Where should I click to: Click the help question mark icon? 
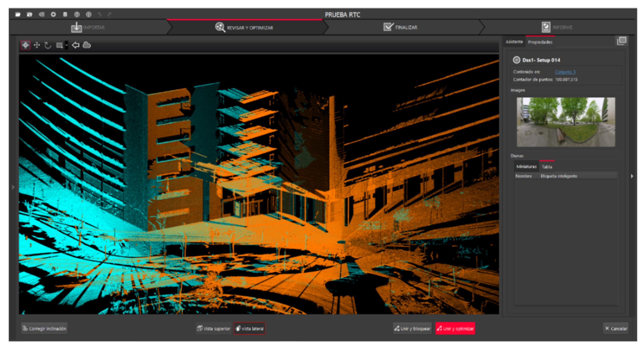[x=77, y=15]
